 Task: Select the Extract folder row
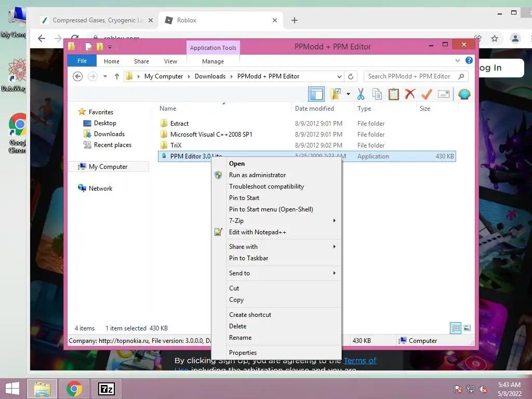(x=307, y=124)
